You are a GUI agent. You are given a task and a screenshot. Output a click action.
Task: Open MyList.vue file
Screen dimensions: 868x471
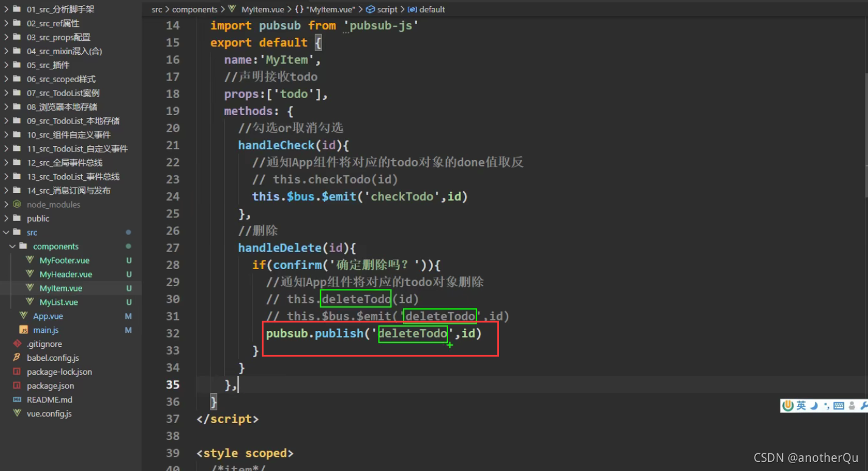coord(58,302)
